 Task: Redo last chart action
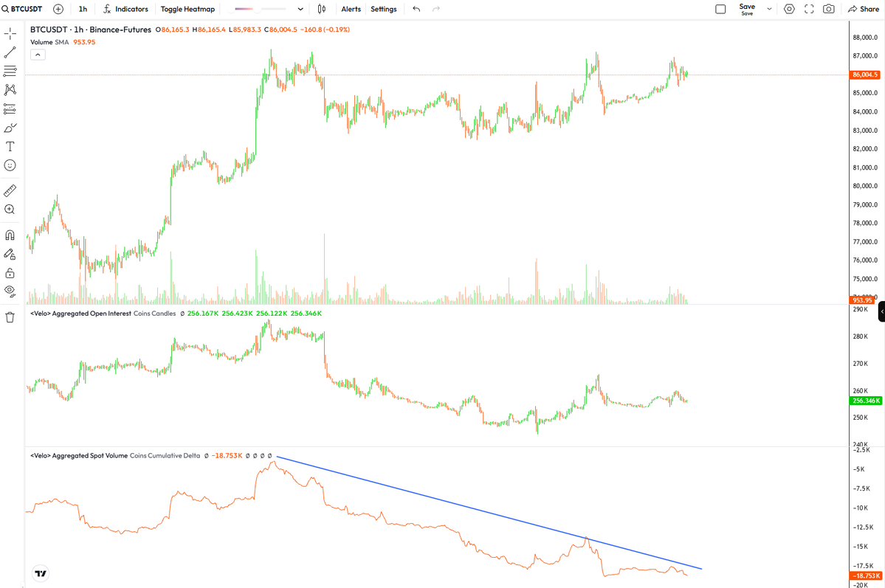pos(435,9)
